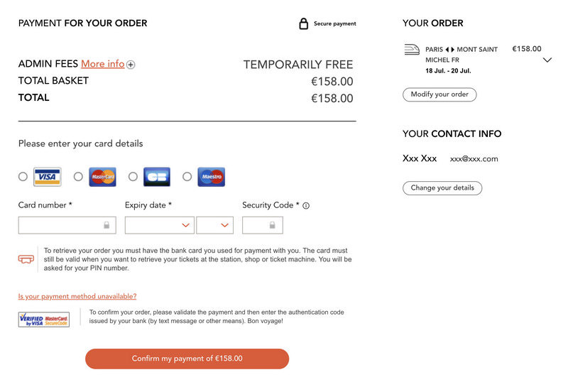
Task: Select the MasterCard radio button
Action: point(78,177)
